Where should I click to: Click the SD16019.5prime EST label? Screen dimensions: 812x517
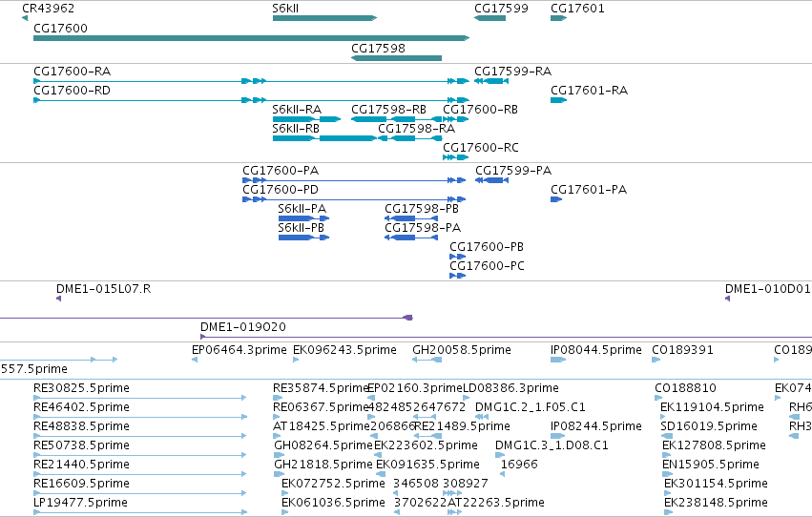pos(709,427)
